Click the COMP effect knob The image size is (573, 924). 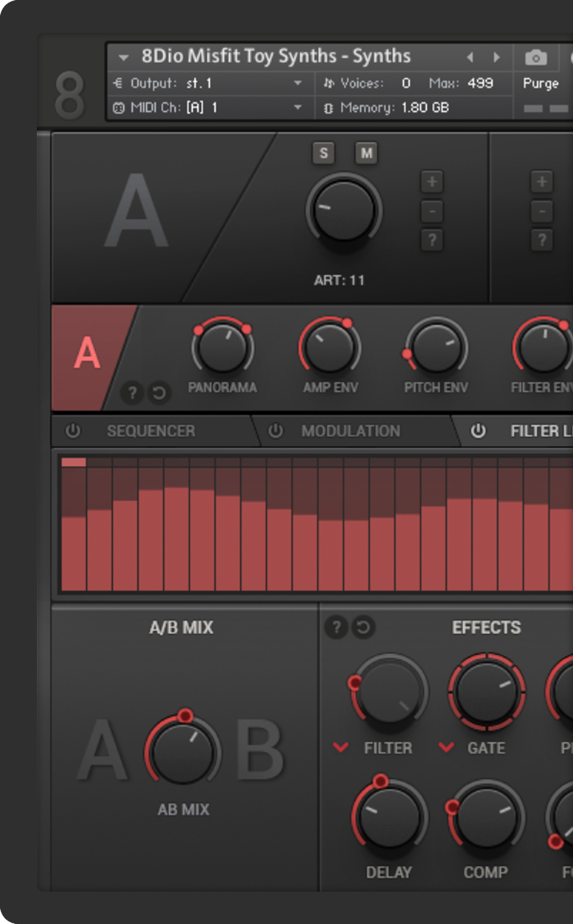pyautogui.click(x=486, y=817)
